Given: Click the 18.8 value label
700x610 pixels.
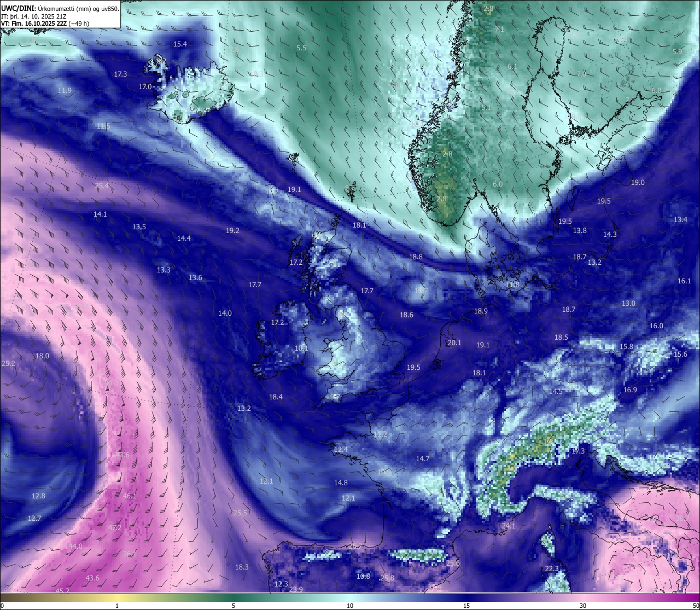Looking at the screenshot, I should click(416, 257).
